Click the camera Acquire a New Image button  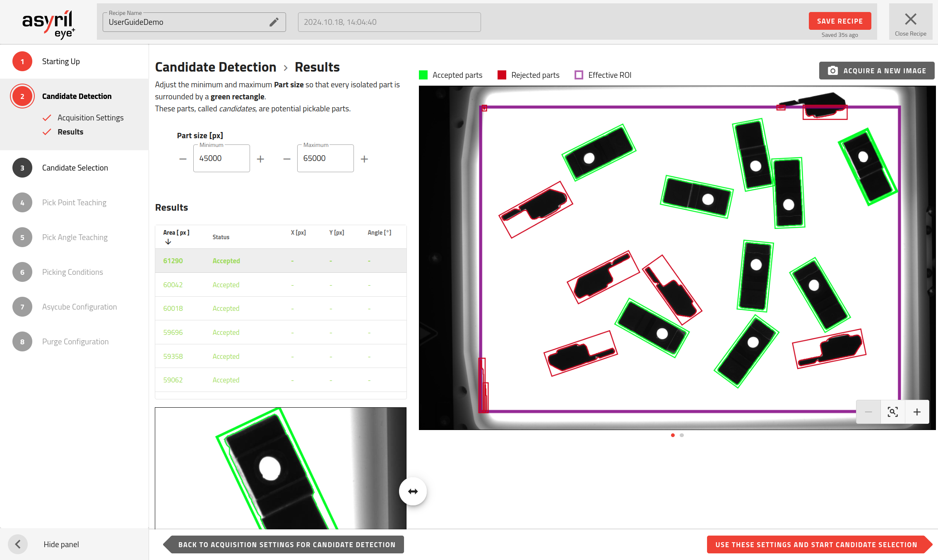876,71
